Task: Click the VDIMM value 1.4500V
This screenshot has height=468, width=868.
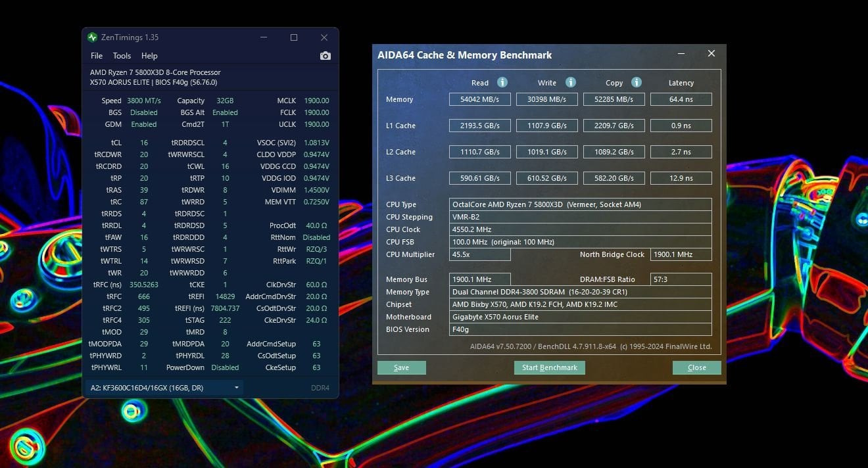Action: [316, 190]
